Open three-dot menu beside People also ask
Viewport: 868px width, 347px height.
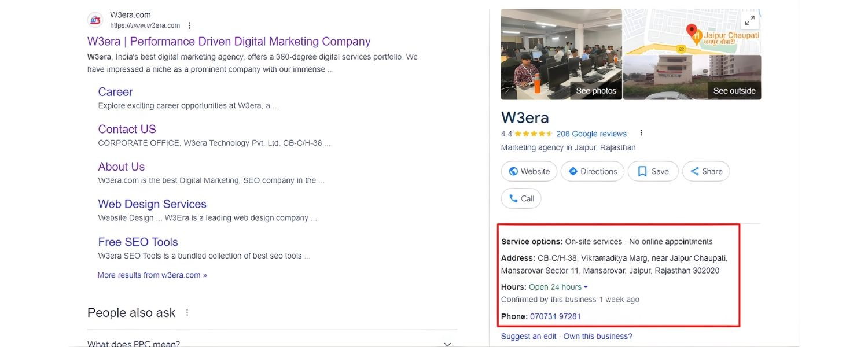coord(187,313)
